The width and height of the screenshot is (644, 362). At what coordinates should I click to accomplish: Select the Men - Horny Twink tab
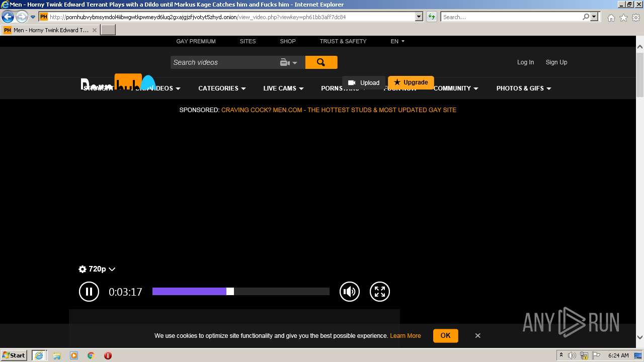50,30
